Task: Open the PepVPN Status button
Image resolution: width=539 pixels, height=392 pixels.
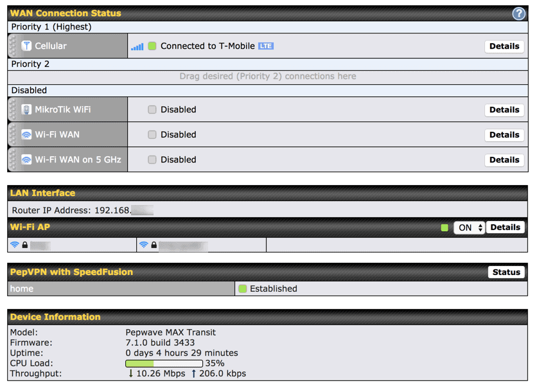Action: pyautogui.click(x=506, y=272)
